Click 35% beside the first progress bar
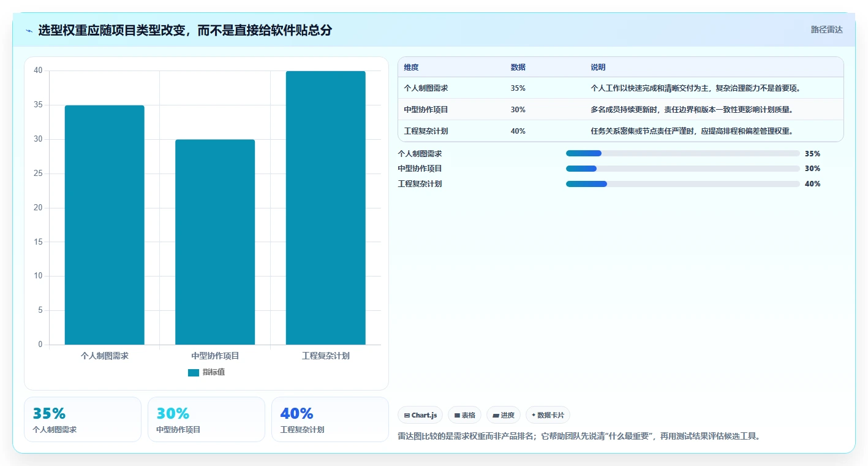This screenshot has width=868, height=466. pyautogui.click(x=812, y=154)
